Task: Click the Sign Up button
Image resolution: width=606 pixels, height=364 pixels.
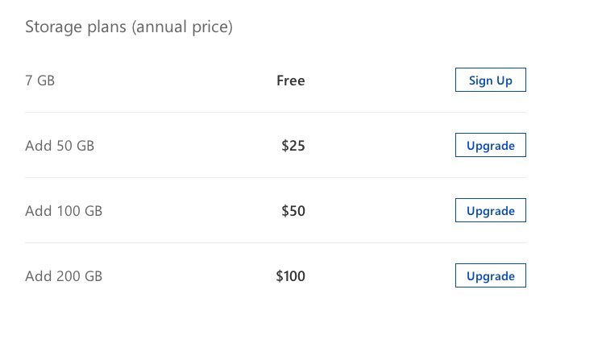Action: coord(490,81)
